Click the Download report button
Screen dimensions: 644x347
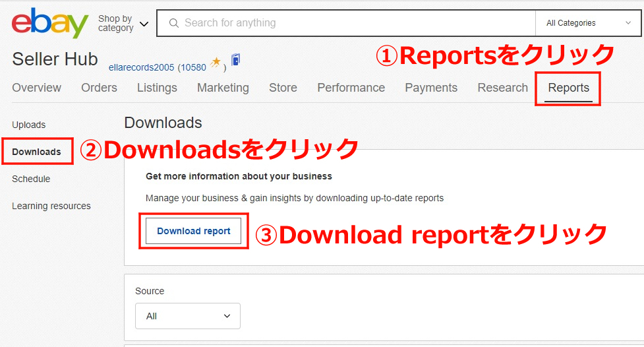pyautogui.click(x=193, y=231)
